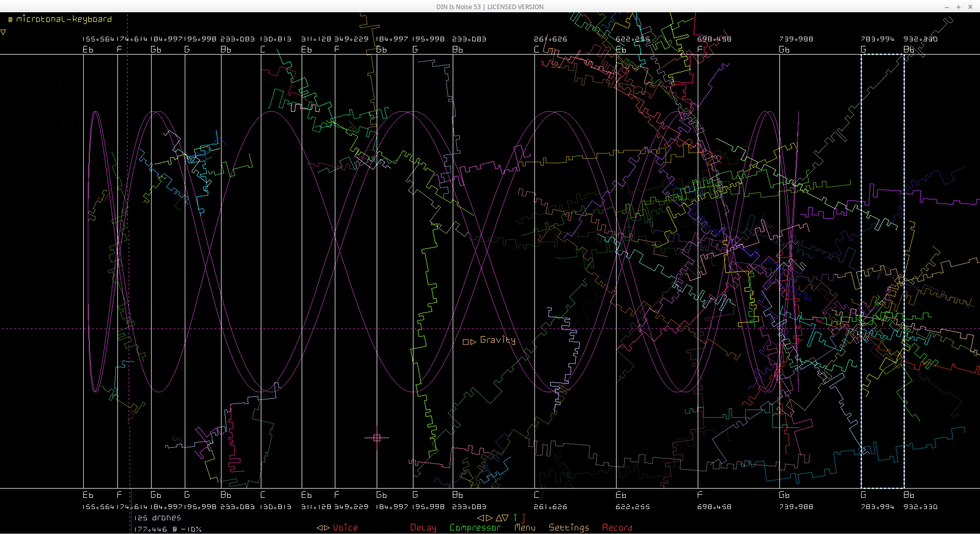Click the Record button
The height and width of the screenshot is (534, 980).
pyautogui.click(x=617, y=528)
